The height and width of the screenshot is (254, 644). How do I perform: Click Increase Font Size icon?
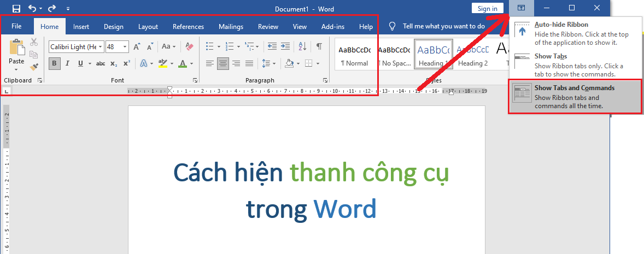click(137, 47)
